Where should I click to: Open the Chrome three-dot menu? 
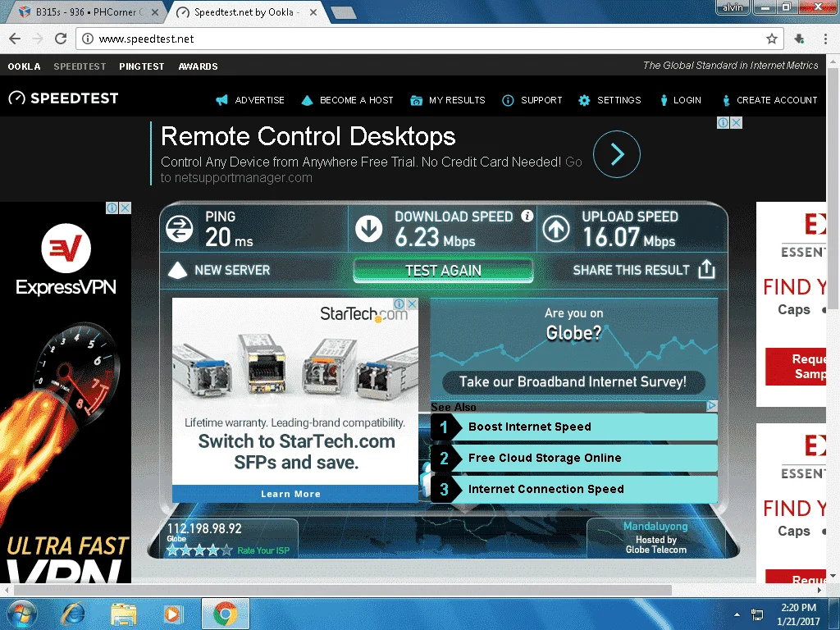coord(825,39)
